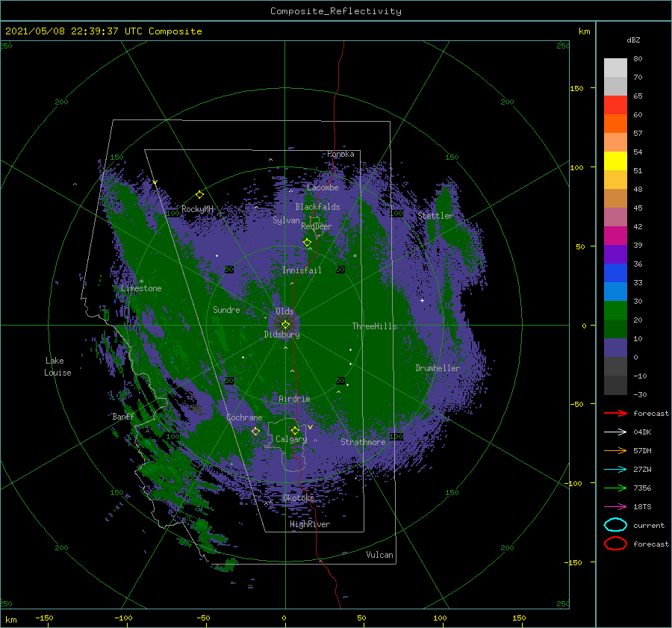Screen dimensions: 672x628
Task: Click the Vulcan city label
Action: tap(379, 555)
